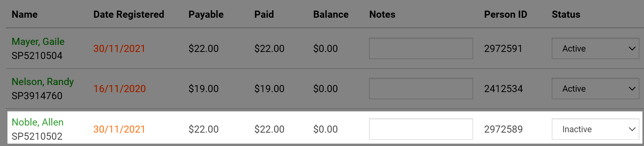Open Inactive status dropdown for Noble, Allen
Viewport: 644px width, 146px height.
pos(595,129)
